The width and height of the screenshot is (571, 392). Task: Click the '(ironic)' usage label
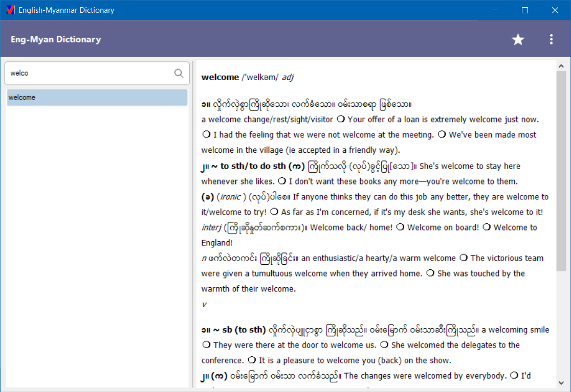pos(231,197)
